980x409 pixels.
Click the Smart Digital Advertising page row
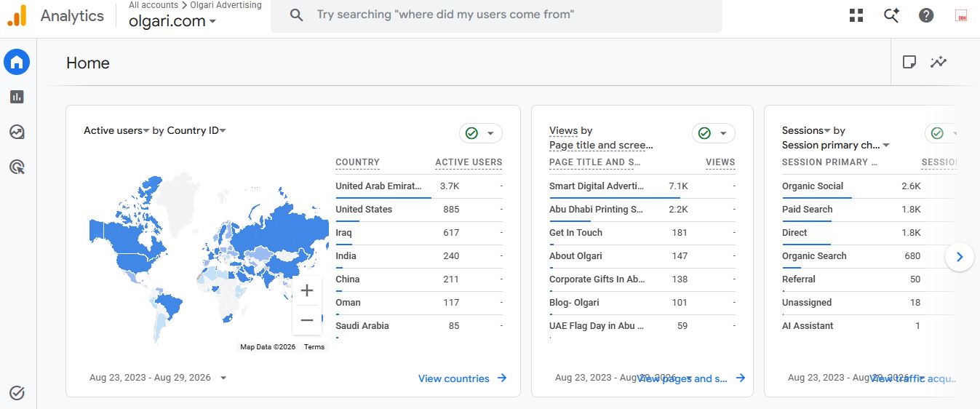642,186
